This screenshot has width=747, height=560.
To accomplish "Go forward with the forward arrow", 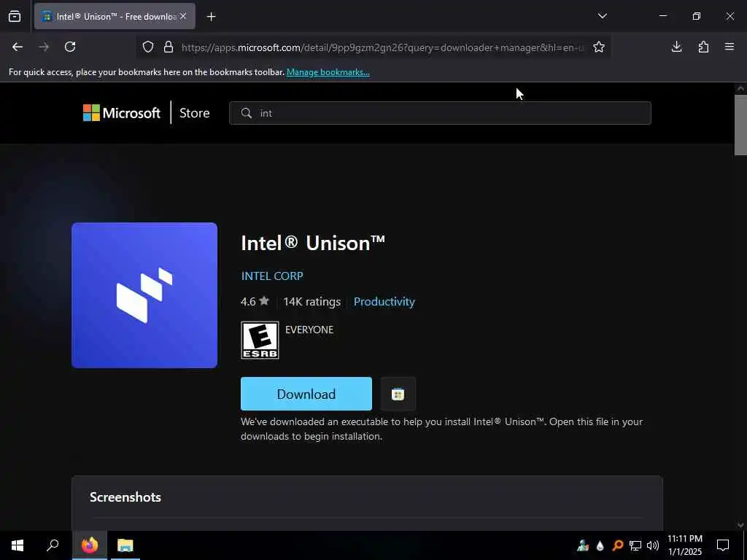I will coord(44,47).
